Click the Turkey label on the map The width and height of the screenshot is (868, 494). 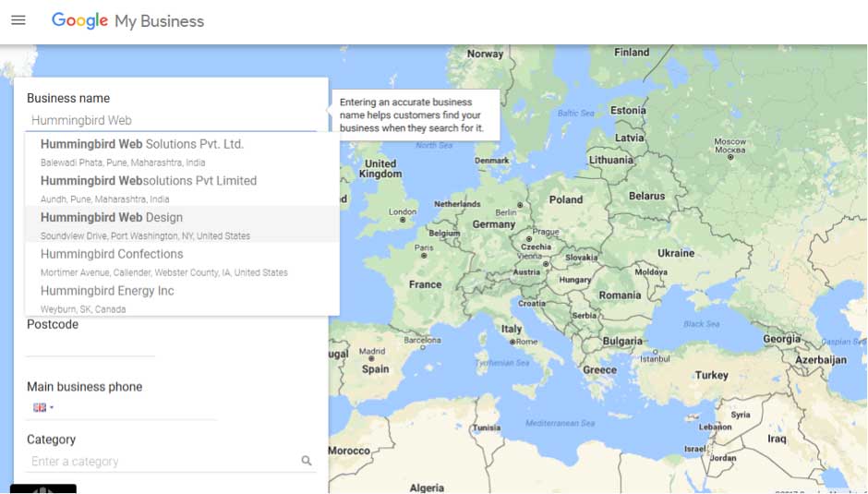pos(711,376)
